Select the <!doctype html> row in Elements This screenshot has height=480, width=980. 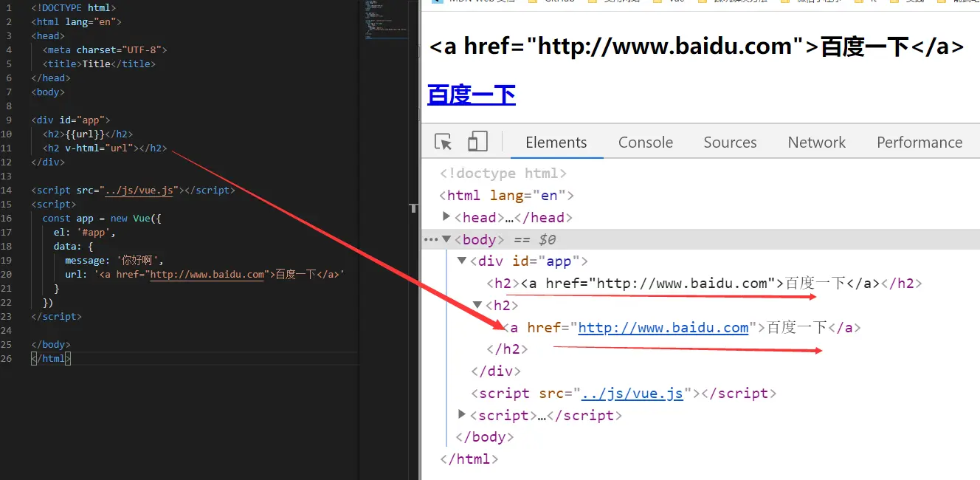(x=503, y=174)
